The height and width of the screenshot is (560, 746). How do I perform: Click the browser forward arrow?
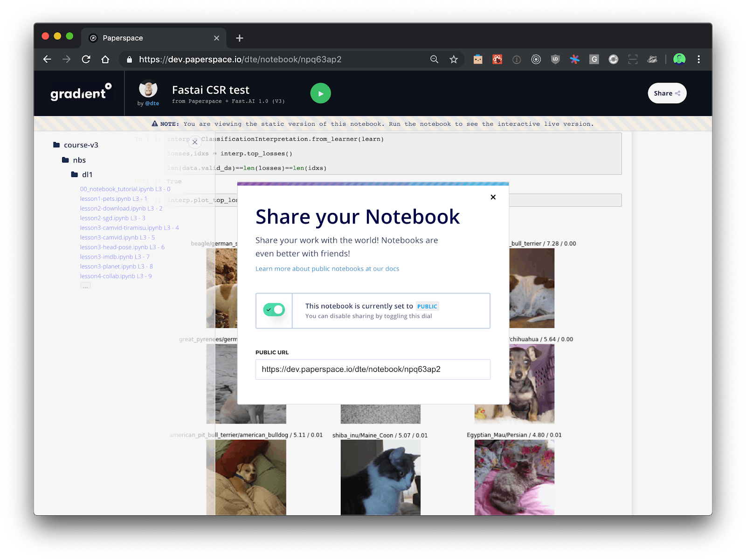click(67, 59)
